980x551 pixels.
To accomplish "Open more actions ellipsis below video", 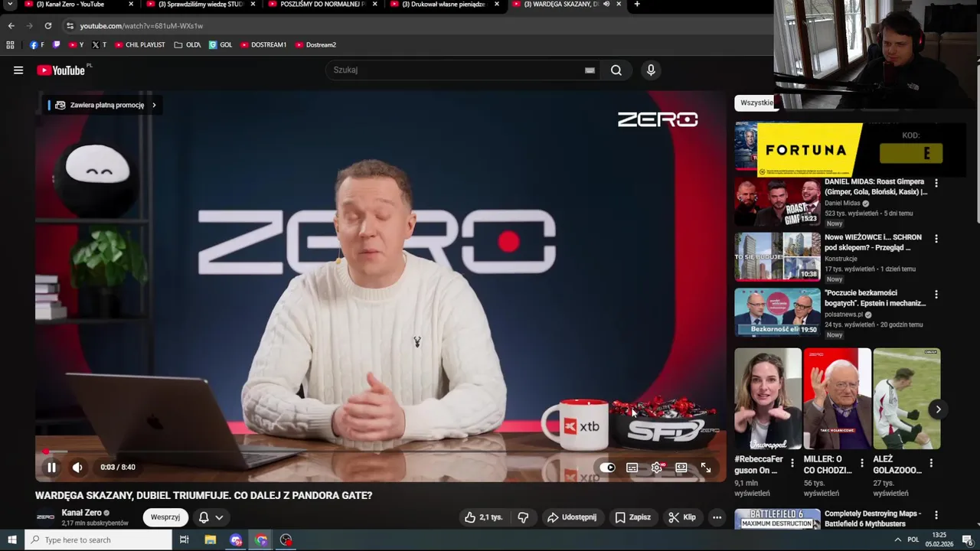I will pos(717,517).
